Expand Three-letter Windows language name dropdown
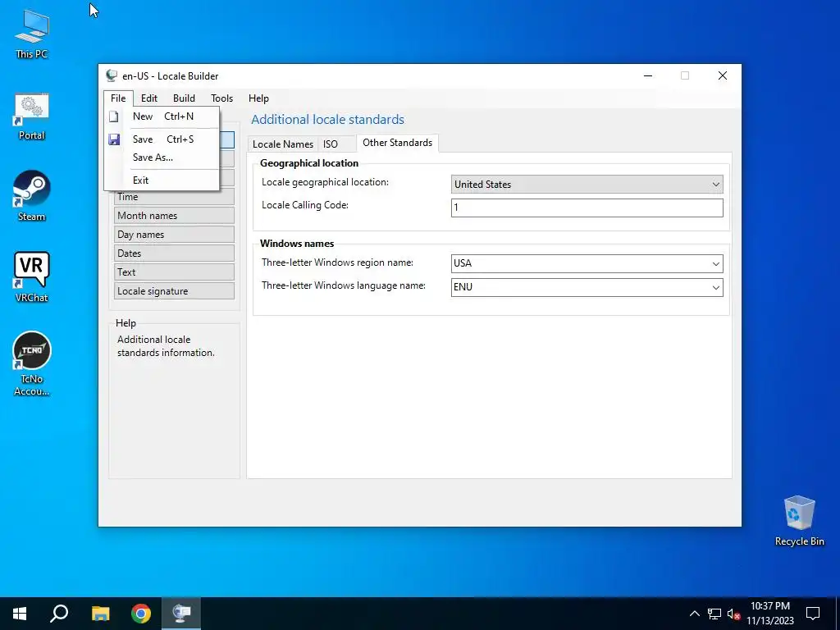This screenshot has width=840, height=630. tap(715, 287)
